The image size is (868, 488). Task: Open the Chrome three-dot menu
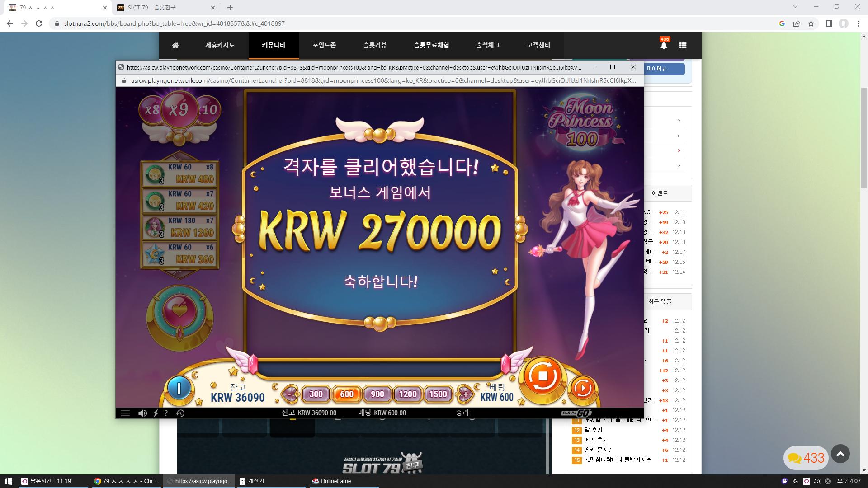(x=858, y=23)
